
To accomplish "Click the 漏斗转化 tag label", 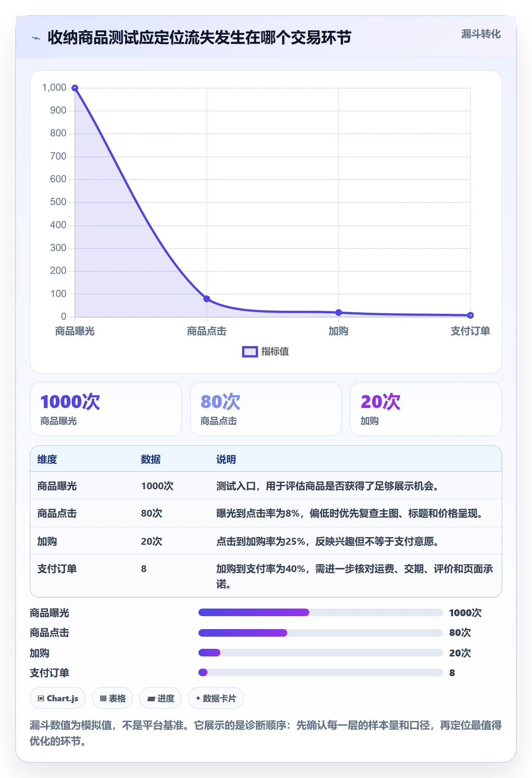I will click(481, 34).
